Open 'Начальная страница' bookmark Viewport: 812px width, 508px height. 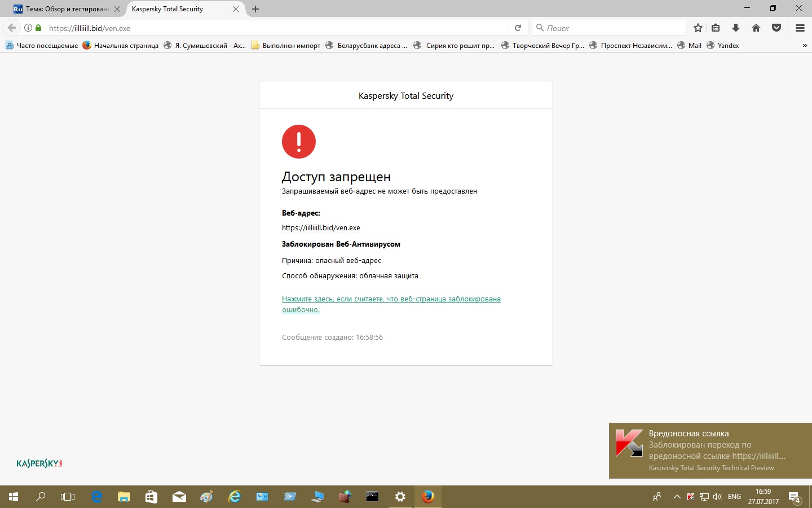coord(120,46)
